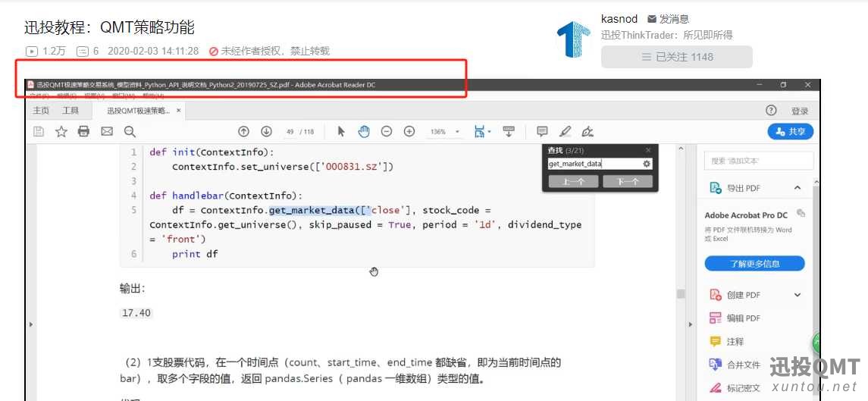Screen dimensions: 868x401
Task: Open the kasnod user profile name
Action: pyautogui.click(x=619, y=19)
